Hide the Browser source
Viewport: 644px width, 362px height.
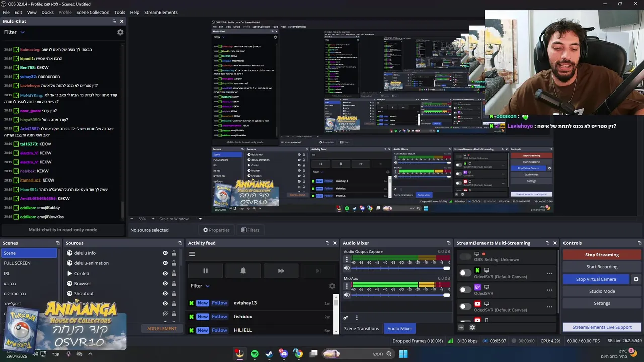(165, 284)
